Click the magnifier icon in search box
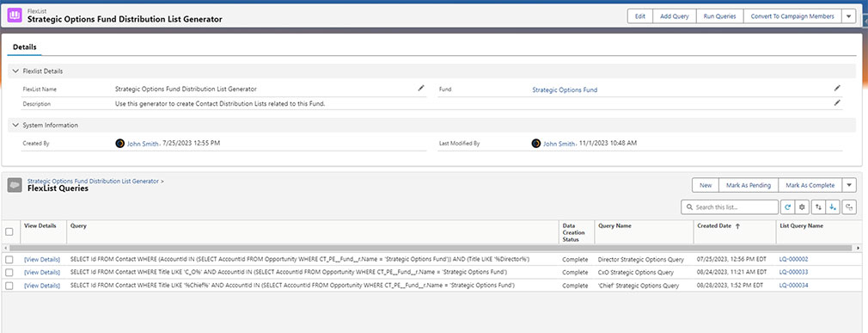This screenshot has width=868, height=333. (x=689, y=207)
